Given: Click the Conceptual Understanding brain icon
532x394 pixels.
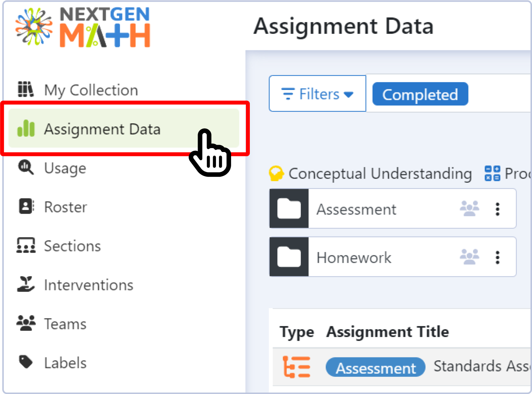Looking at the screenshot, I should tap(276, 174).
